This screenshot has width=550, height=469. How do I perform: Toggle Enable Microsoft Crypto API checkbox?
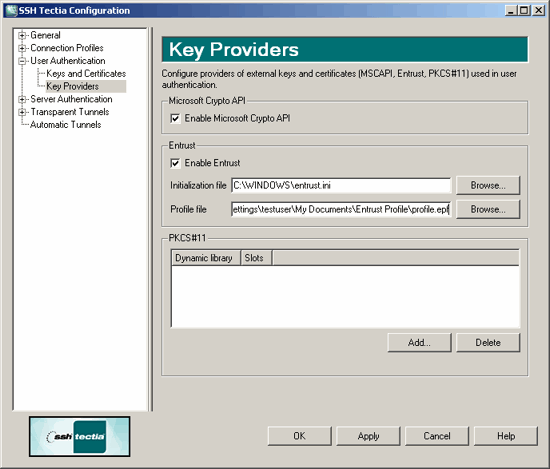(x=175, y=119)
